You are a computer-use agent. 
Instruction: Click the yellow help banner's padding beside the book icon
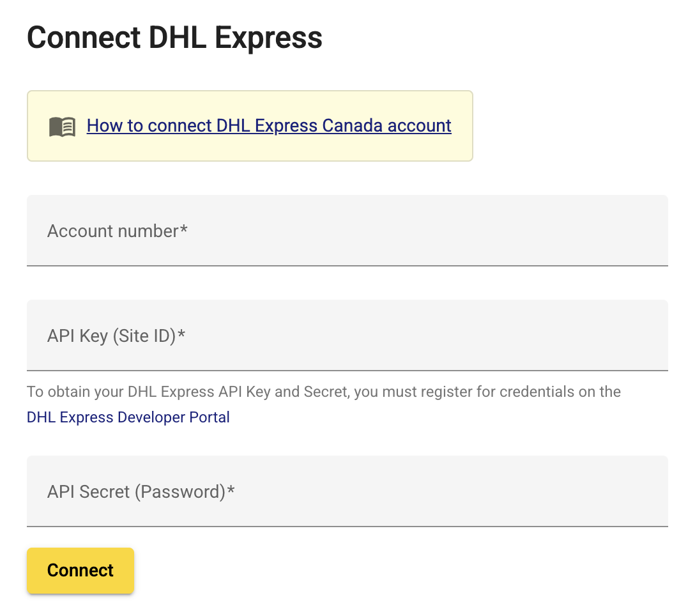38,126
